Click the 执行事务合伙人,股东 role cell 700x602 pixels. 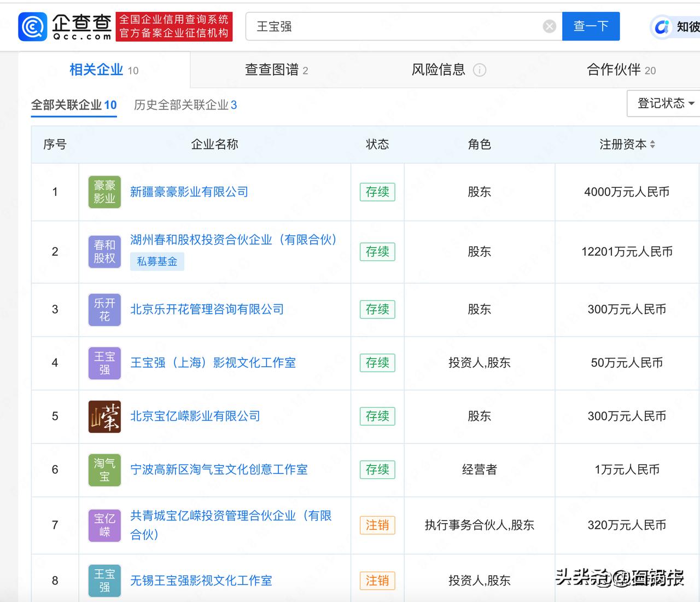pos(480,525)
